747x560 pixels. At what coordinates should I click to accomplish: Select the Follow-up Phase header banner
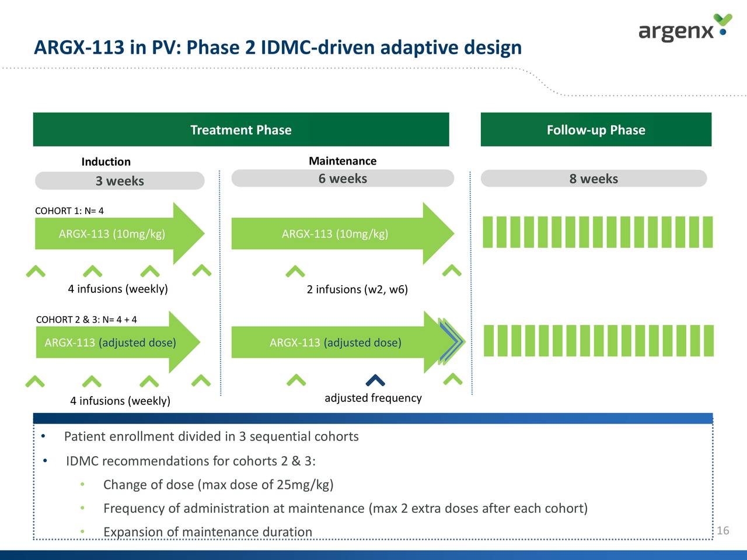click(596, 129)
